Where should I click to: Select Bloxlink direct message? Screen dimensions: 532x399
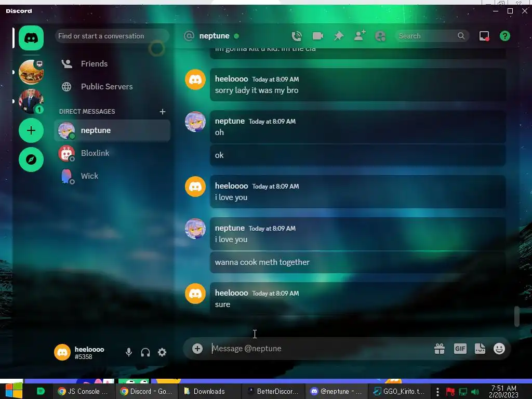(x=112, y=153)
